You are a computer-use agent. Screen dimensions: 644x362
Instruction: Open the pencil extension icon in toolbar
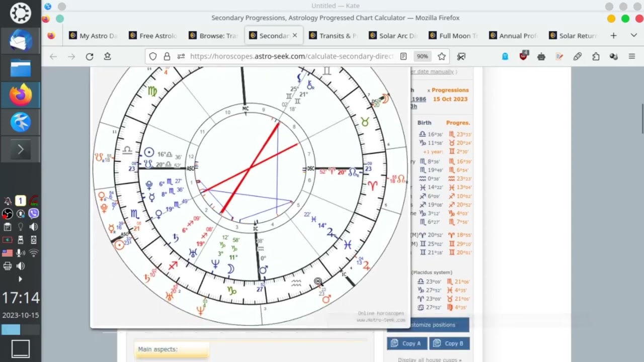point(578,56)
